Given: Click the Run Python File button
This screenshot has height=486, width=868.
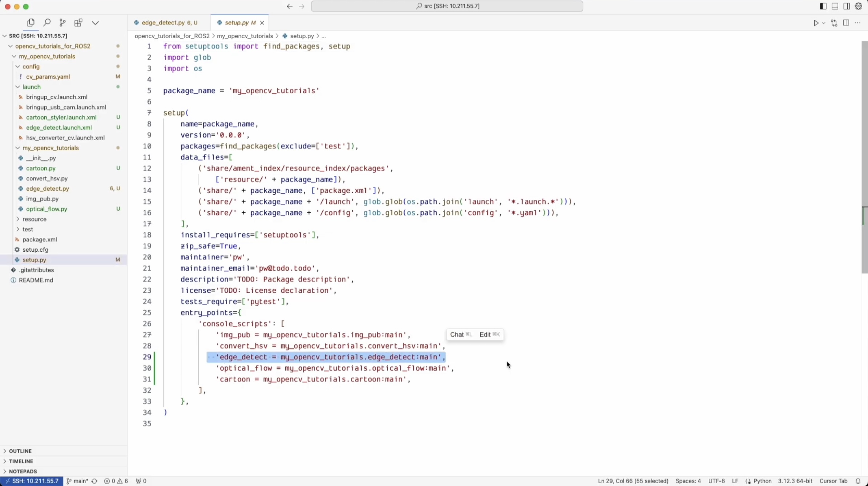Looking at the screenshot, I should click(x=816, y=23).
